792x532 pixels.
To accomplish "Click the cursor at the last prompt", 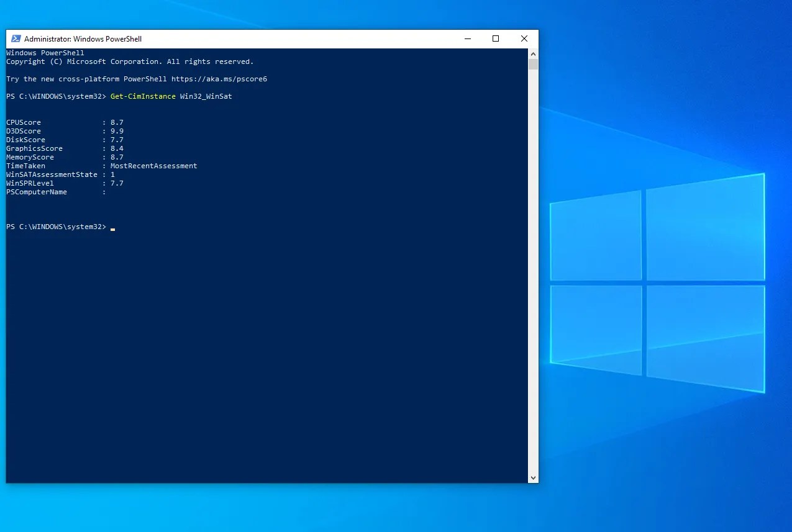I will (113, 229).
